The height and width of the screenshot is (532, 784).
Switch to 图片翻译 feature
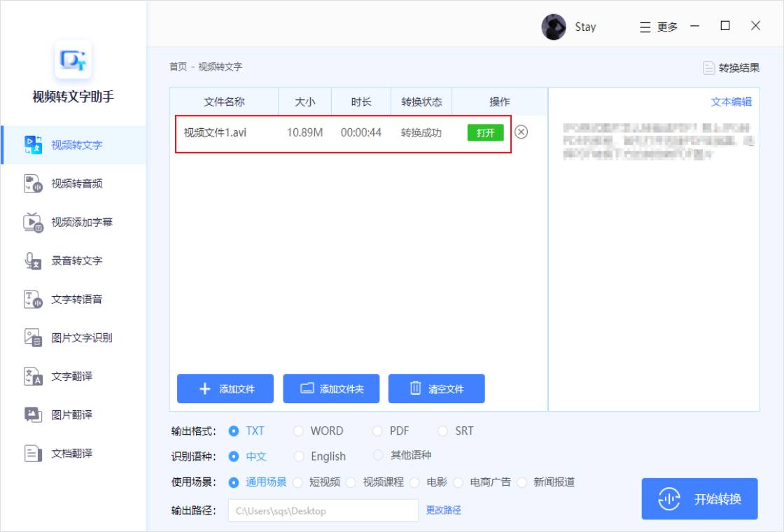point(73,414)
